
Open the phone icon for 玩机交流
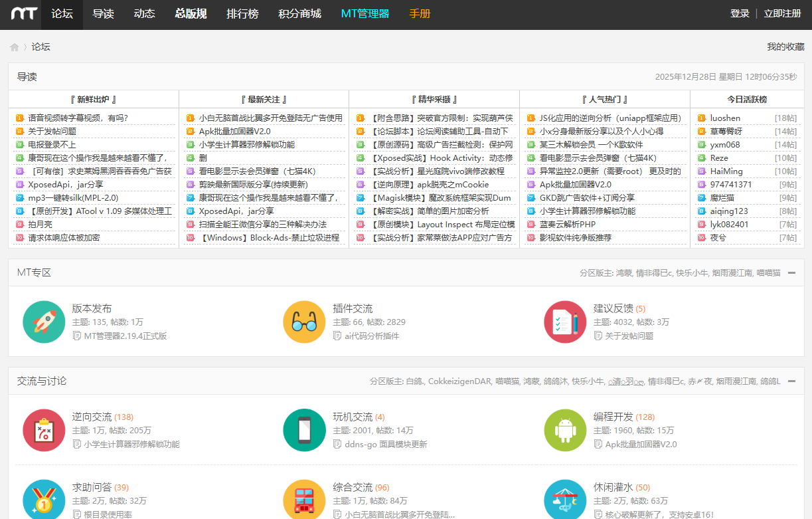pyautogui.click(x=304, y=430)
